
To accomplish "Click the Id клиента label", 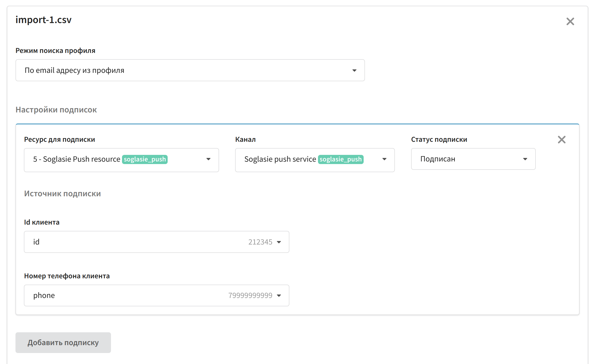I will click(42, 222).
